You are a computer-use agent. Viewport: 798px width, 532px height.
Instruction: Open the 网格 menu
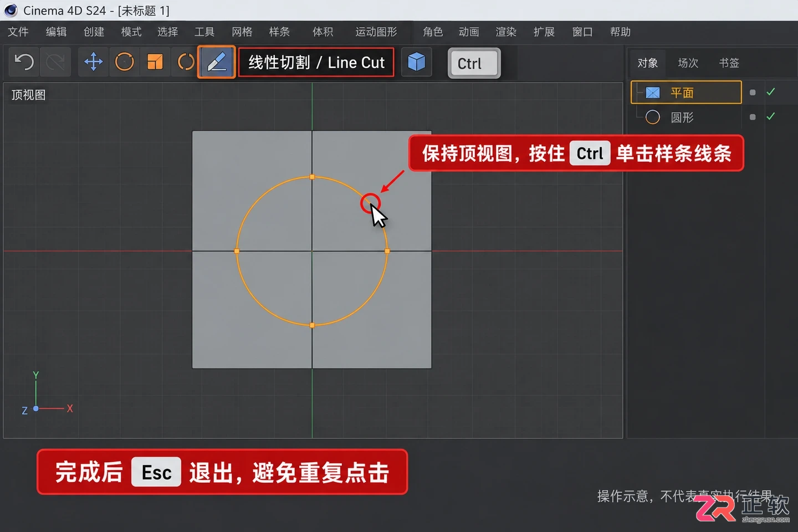coord(242,32)
